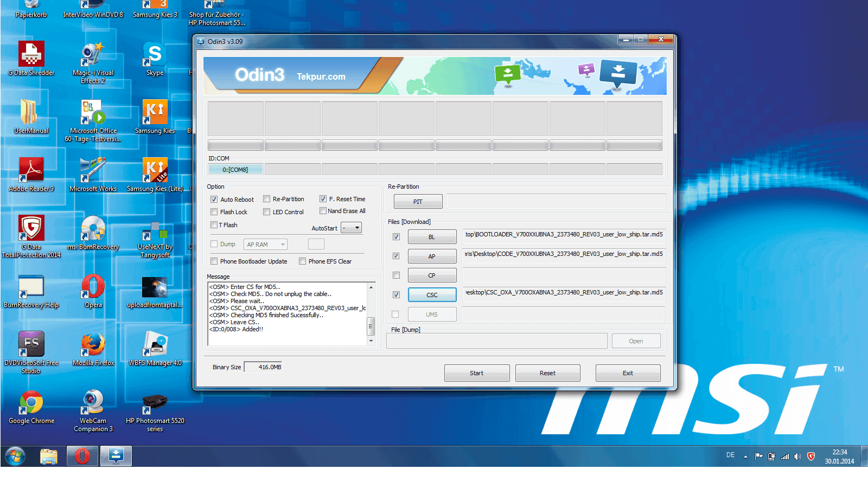
Task: Launch Samsung Kies desktop shortcut
Action: pos(155,116)
